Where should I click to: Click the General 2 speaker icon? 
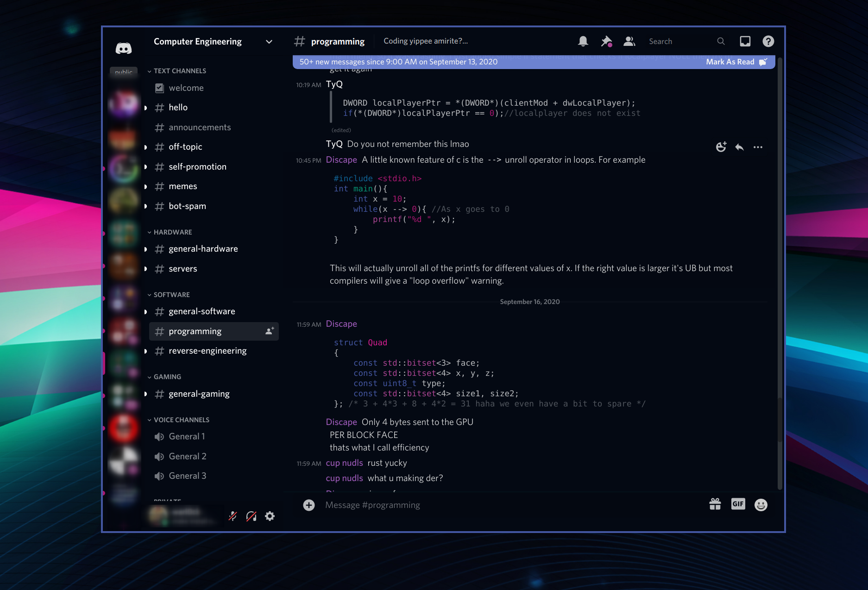(159, 457)
